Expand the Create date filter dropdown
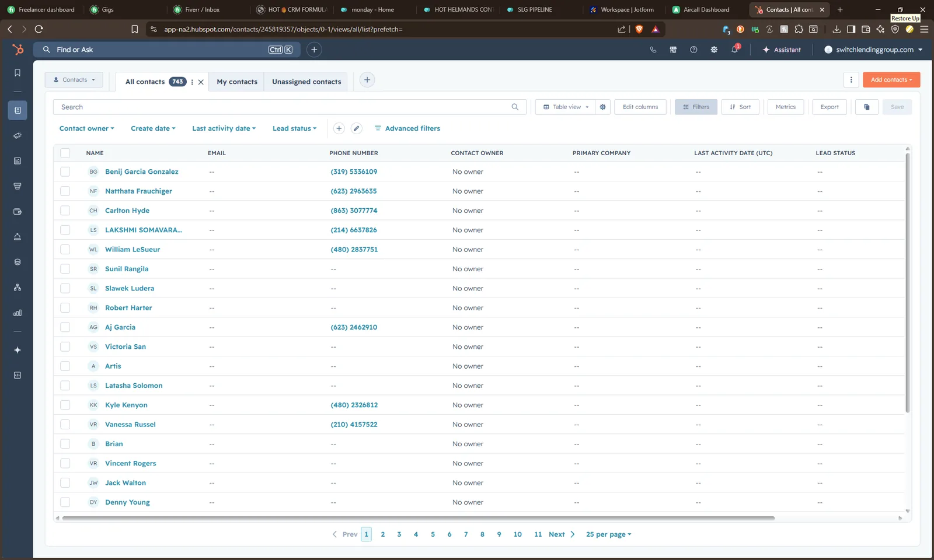This screenshot has height=560, width=934. 153,128
